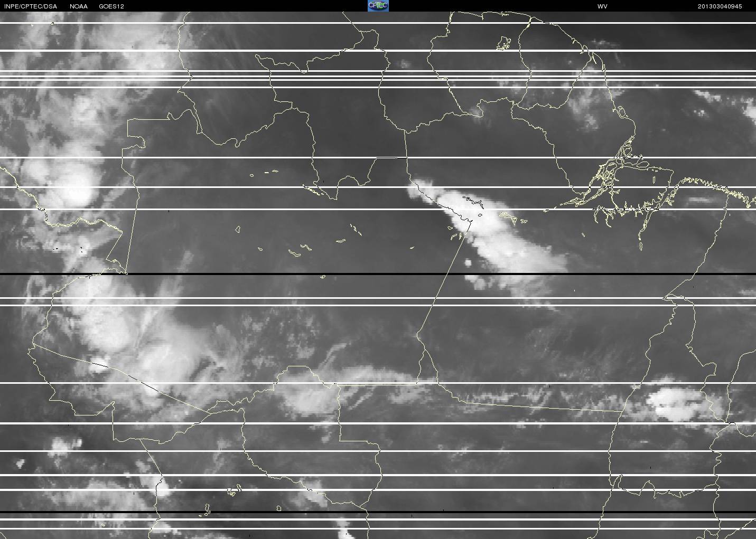The width and height of the screenshot is (756, 539).
Task: Click the NOAA label in header
Action: point(79,6)
